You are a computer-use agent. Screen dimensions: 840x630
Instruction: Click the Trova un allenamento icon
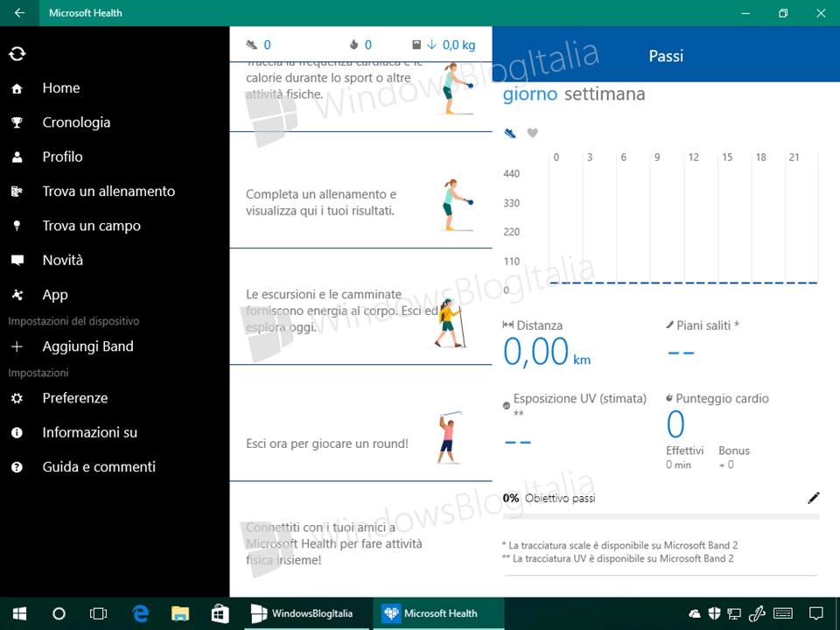[x=17, y=192]
